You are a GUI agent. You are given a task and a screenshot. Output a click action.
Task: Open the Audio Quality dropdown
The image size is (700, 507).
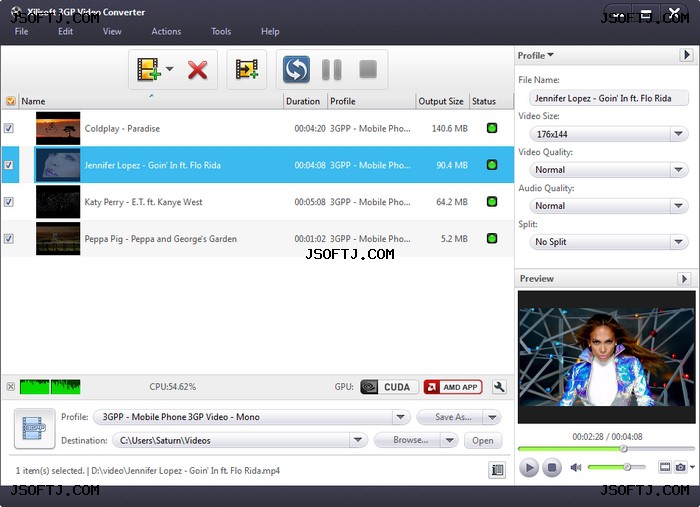click(609, 206)
